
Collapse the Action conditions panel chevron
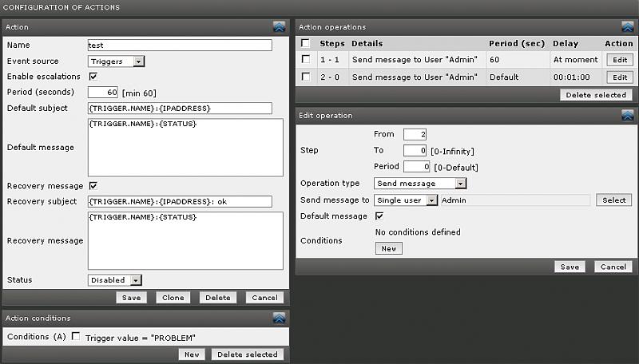coord(280,318)
